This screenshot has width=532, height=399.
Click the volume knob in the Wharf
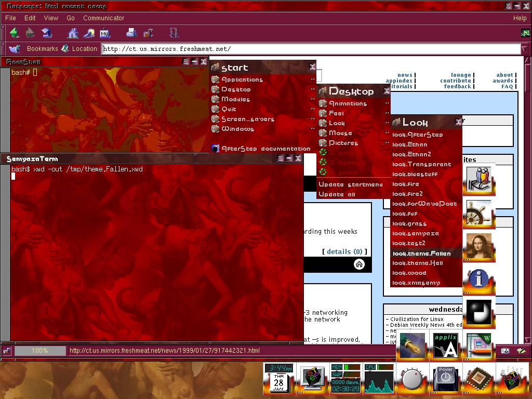coord(413,378)
